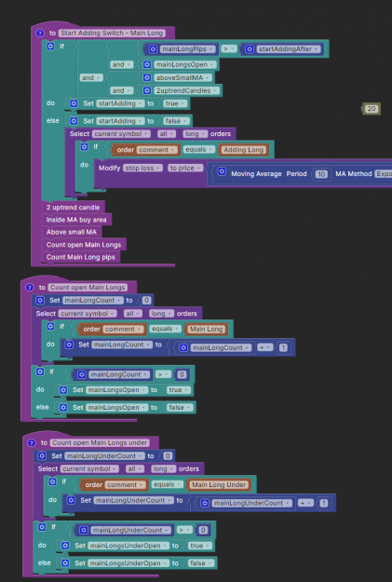
Task: Click gear on Set startAdding to true block
Action: (74, 103)
